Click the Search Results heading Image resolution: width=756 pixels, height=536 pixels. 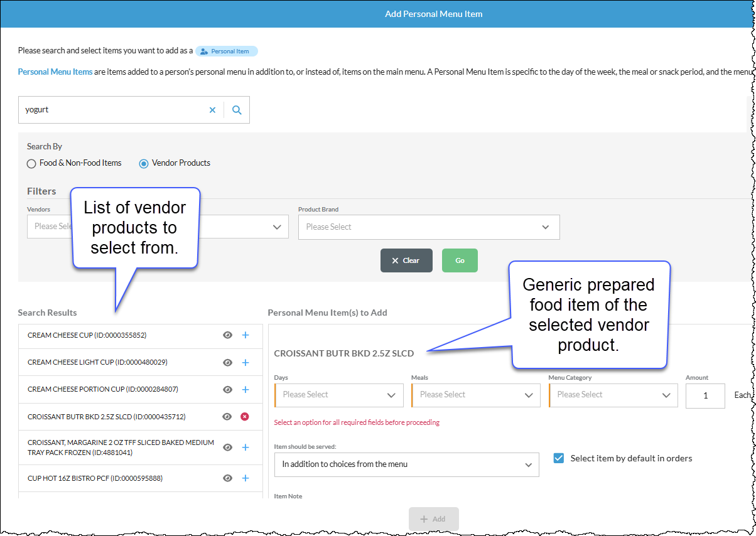point(47,313)
